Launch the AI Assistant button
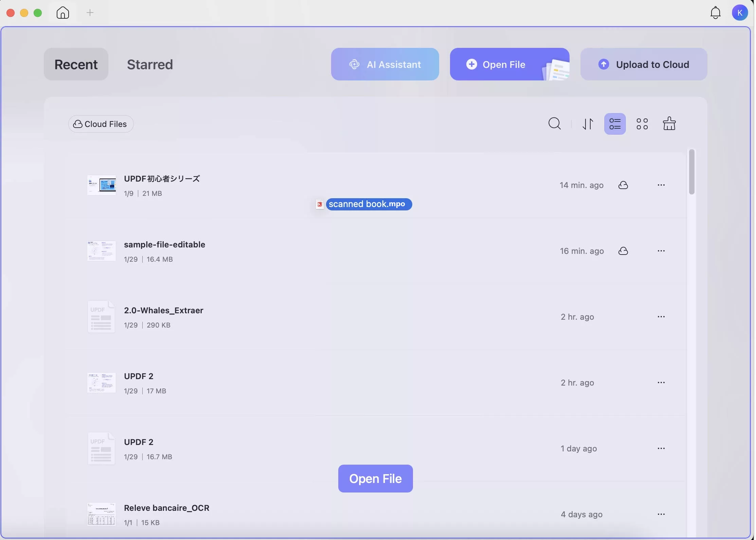 pos(385,64)
